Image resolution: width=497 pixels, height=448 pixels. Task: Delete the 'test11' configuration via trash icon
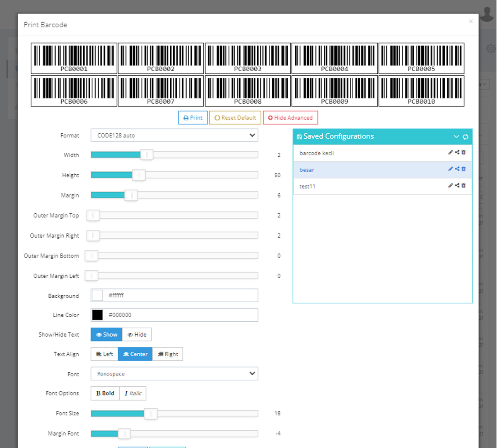pos(464,185)
